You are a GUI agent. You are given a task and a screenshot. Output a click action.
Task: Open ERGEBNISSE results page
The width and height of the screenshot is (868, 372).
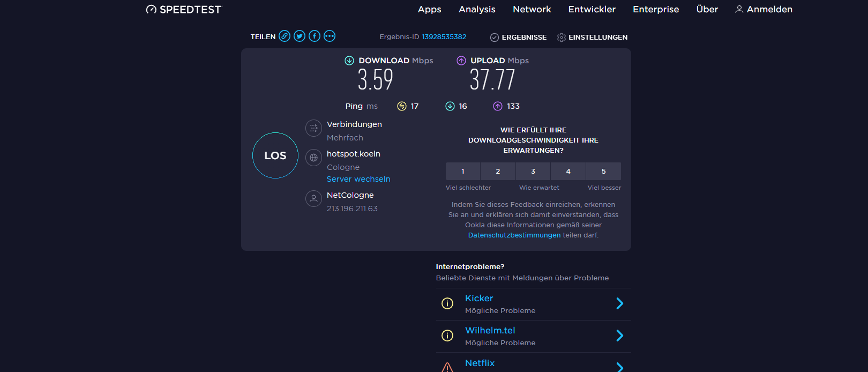524,37
